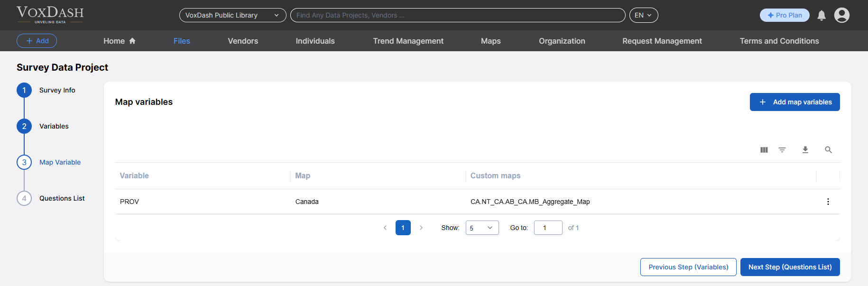The image size is (868, 286).
Task: Click the Map Variable step label
Action: (x=60, y=162)
